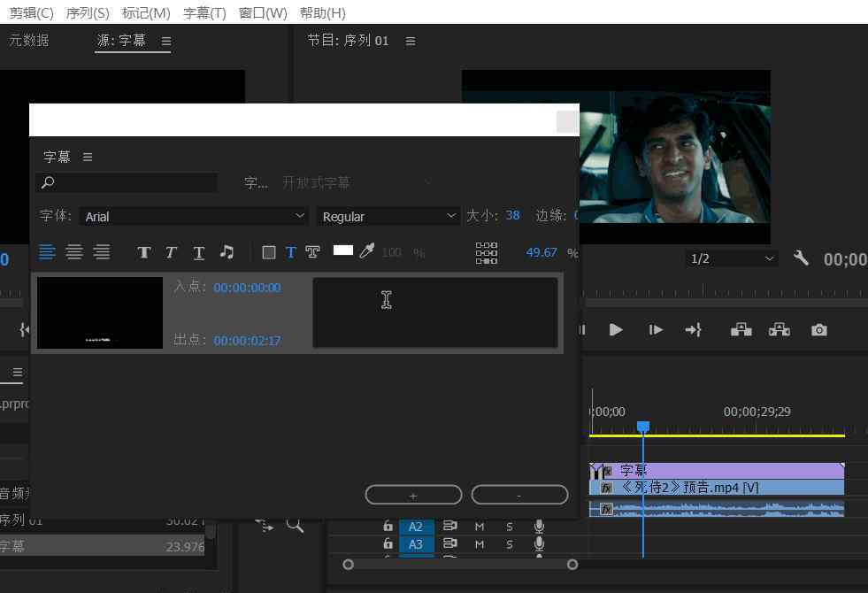Toggle A3 track target button
The width and height of the screenshot is (868, 593).
[416, 545]
